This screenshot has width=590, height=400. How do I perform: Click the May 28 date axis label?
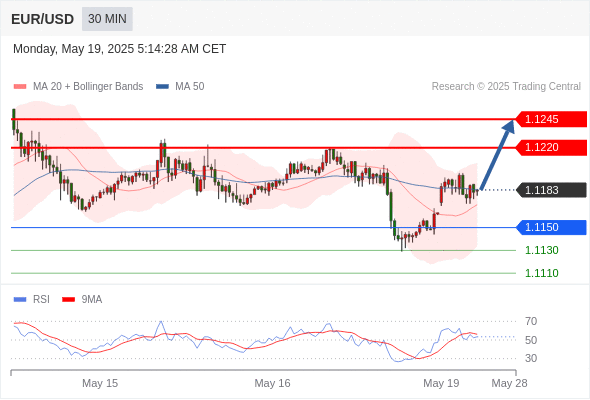509,383
